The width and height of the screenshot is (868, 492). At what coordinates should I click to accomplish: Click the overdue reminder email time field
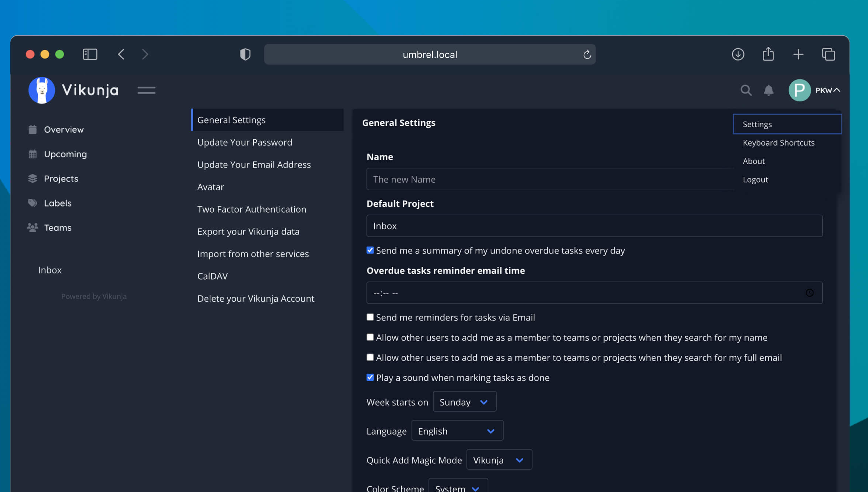point(594,293)
